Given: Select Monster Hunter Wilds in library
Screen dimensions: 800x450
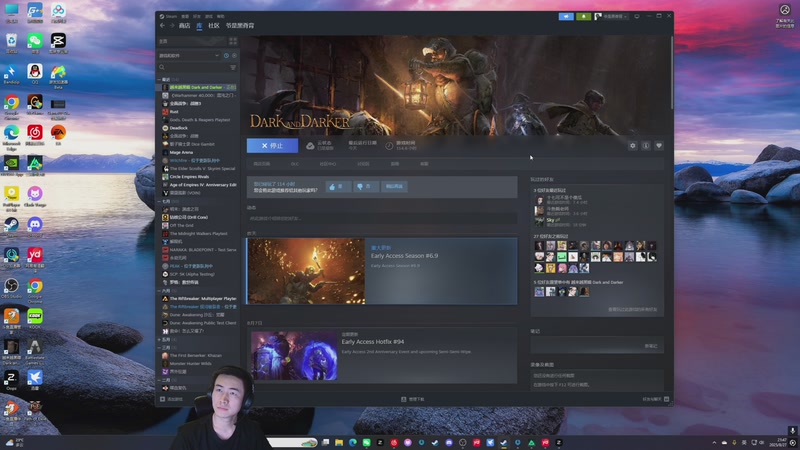Looking at the screenshot, I should click(x=190, y=364).
